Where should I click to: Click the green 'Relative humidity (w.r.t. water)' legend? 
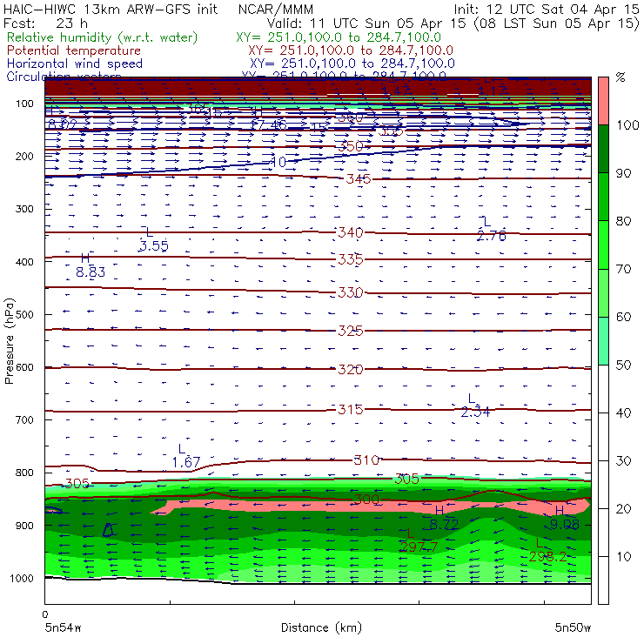[103, 37]
